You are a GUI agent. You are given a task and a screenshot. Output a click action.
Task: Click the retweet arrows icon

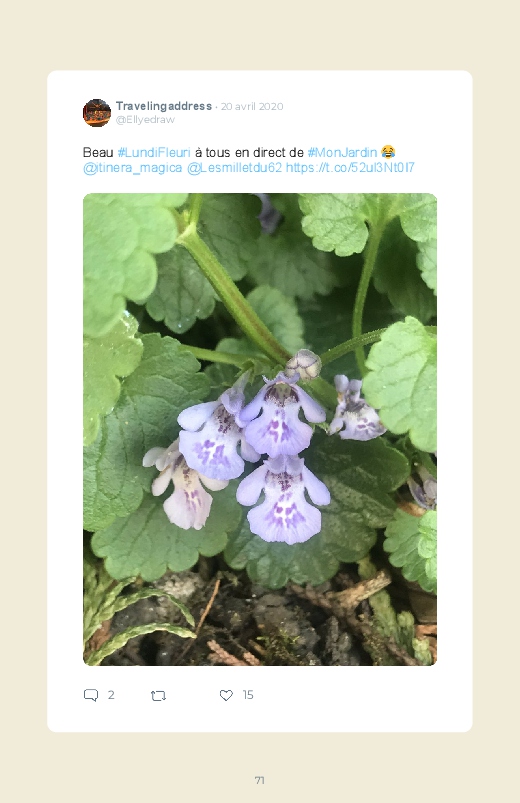pyautogui.click(x=158, y=695)
